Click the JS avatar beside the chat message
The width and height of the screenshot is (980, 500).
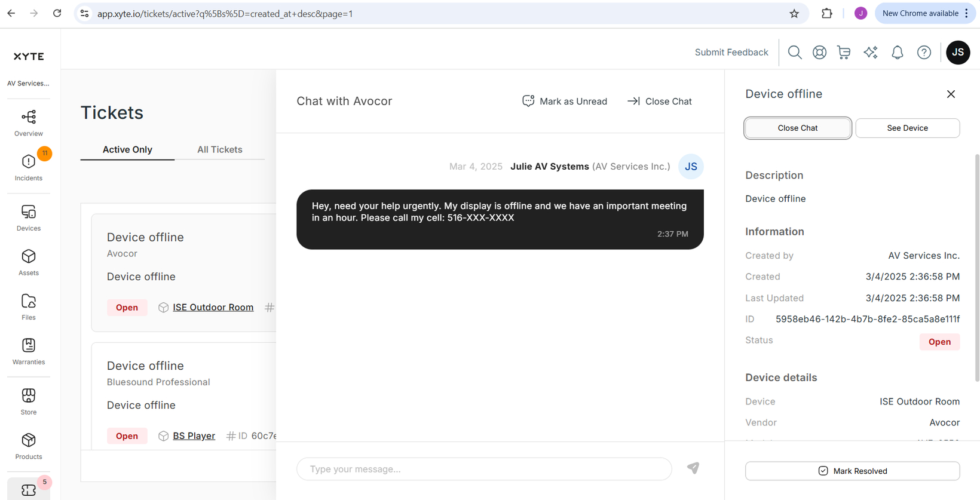[691, 167]
